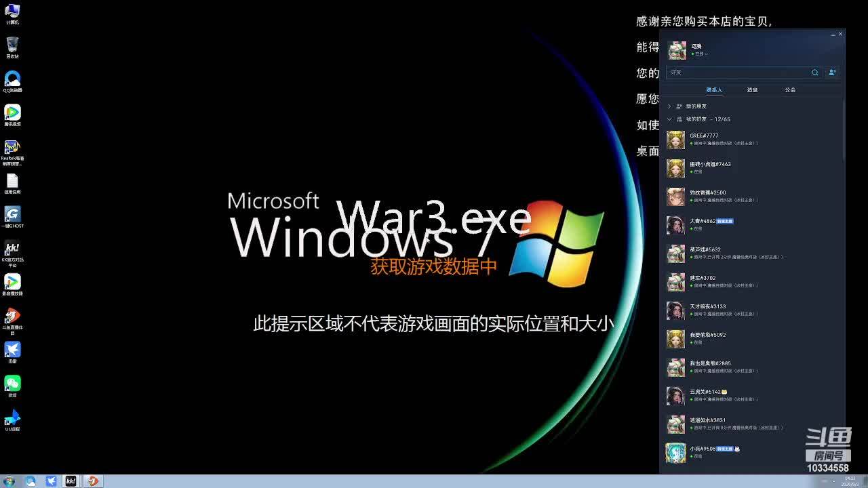Open the Windows Start button
This screenshot has width=868, height=488.
coord(9,481)
